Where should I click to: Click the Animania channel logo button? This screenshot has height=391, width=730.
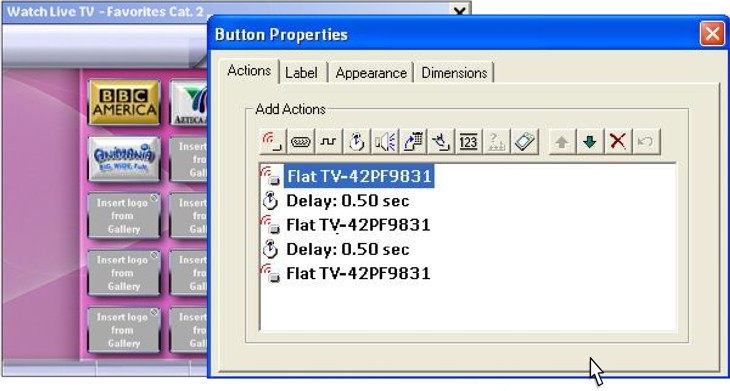124,158
